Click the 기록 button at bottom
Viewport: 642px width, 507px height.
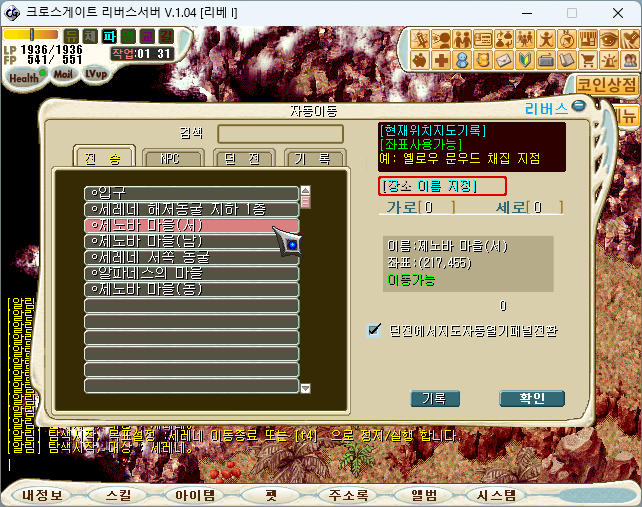pos(435,398)
